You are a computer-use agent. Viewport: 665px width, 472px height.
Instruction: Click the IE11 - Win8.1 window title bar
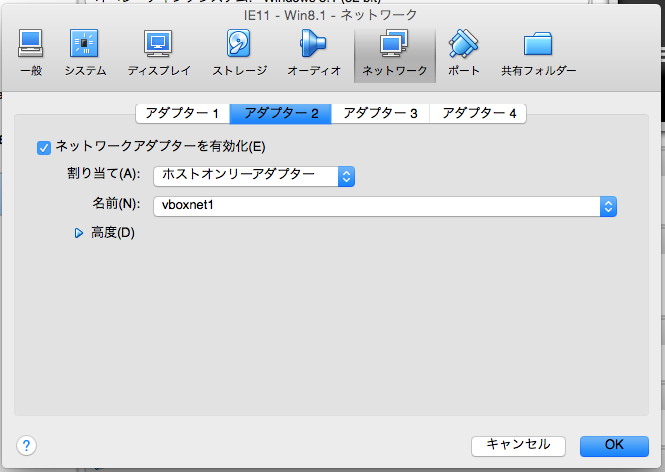(x=332, y=15)
